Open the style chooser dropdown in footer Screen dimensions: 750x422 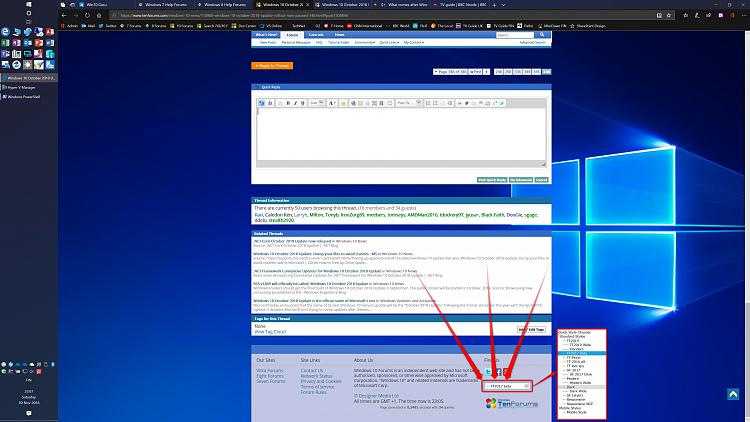507,386
